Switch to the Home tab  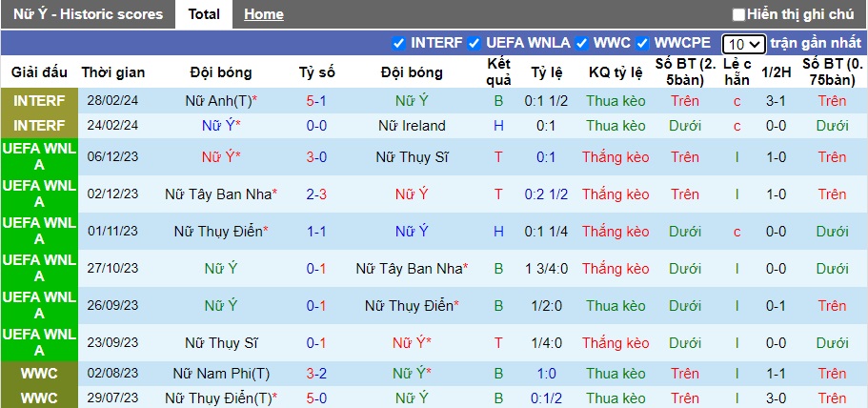263,14
